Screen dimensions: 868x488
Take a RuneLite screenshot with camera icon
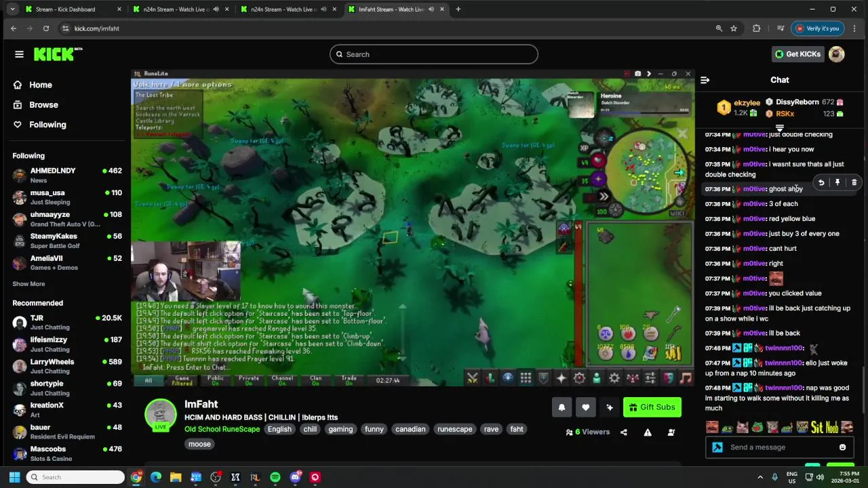click(637, 73)
